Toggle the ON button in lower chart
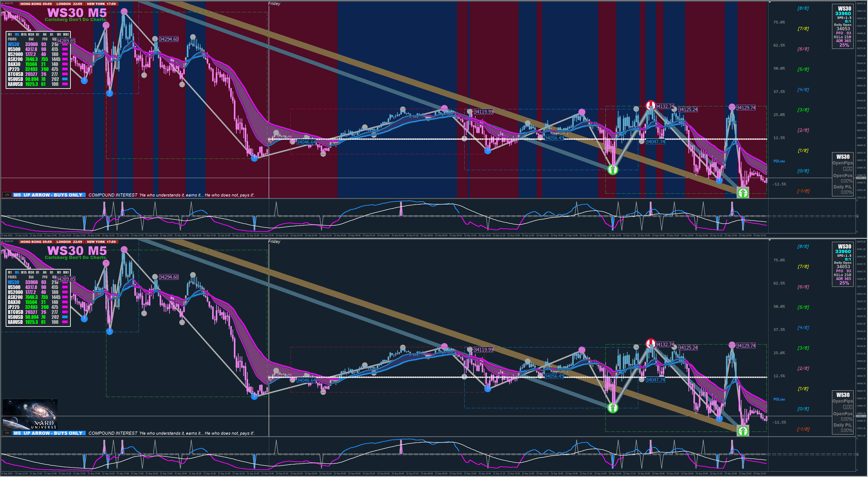 tap(7, 433)
